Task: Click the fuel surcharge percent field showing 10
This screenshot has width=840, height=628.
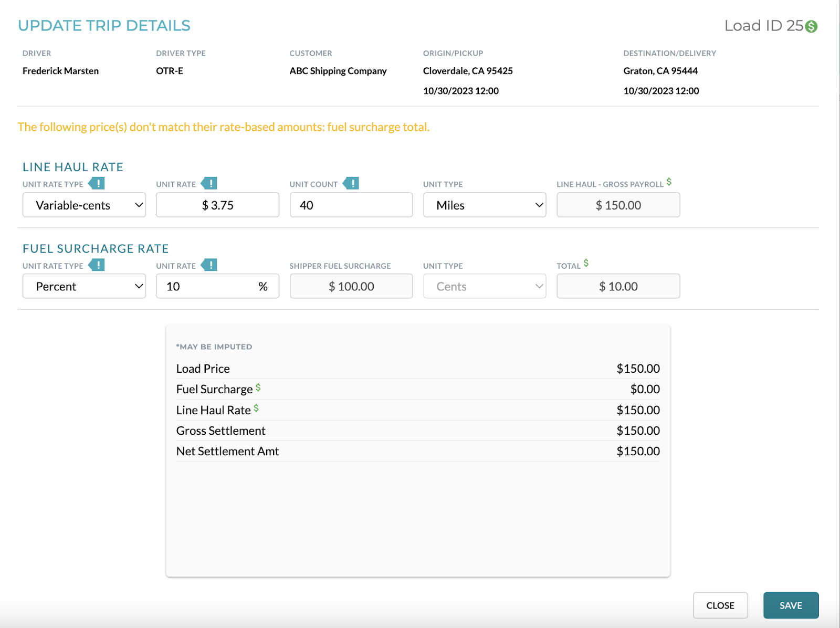Action: click(x=217, y=286)
